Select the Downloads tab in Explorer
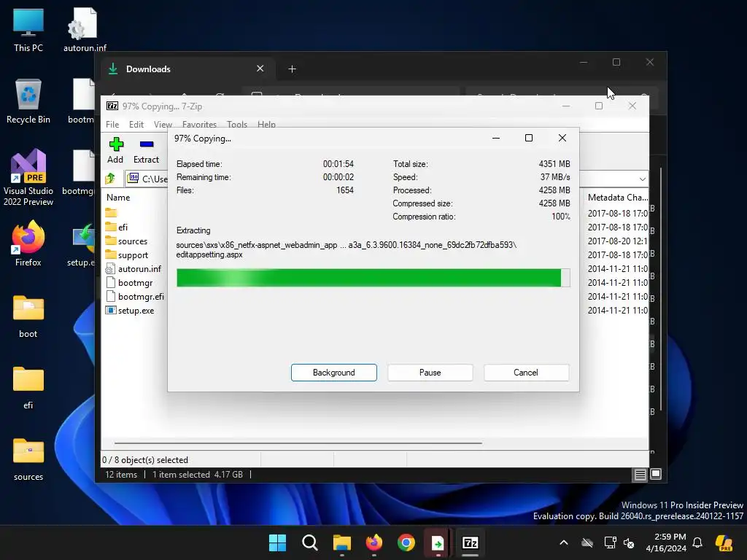This screenshot has width=747, height=560. (x=187, y=69)
